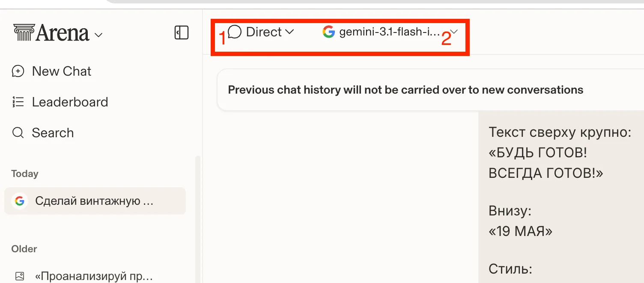Click Google logo in model selector
The width and height of the screenshot is (644, 283).
click(x=328, y=32)
